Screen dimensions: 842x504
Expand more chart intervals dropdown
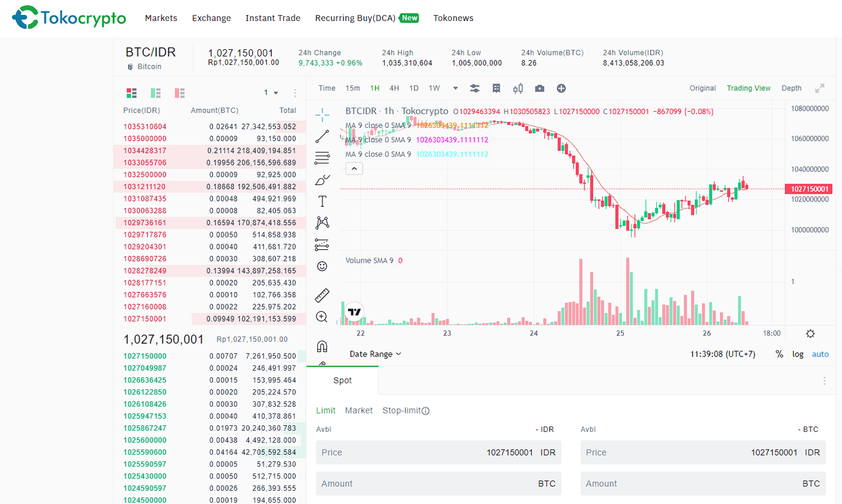tap(455, 89)
